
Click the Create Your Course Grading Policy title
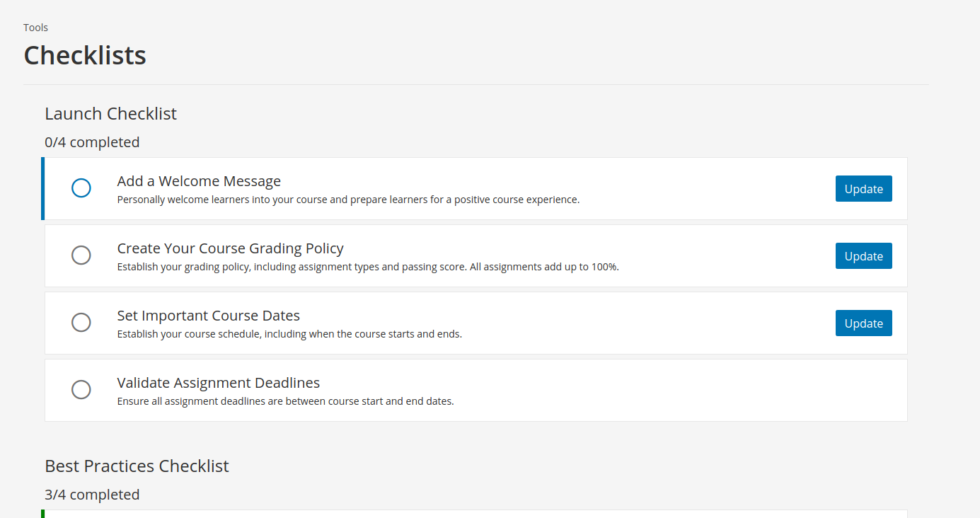(x=230, y=248)
